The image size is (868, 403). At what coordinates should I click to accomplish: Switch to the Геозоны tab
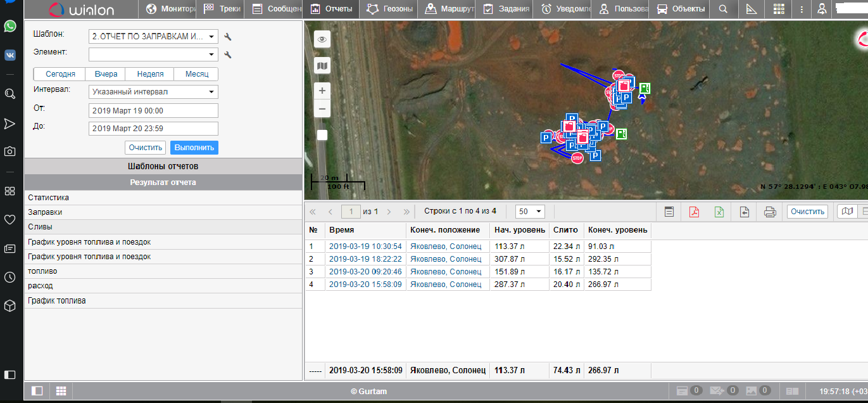391,9
